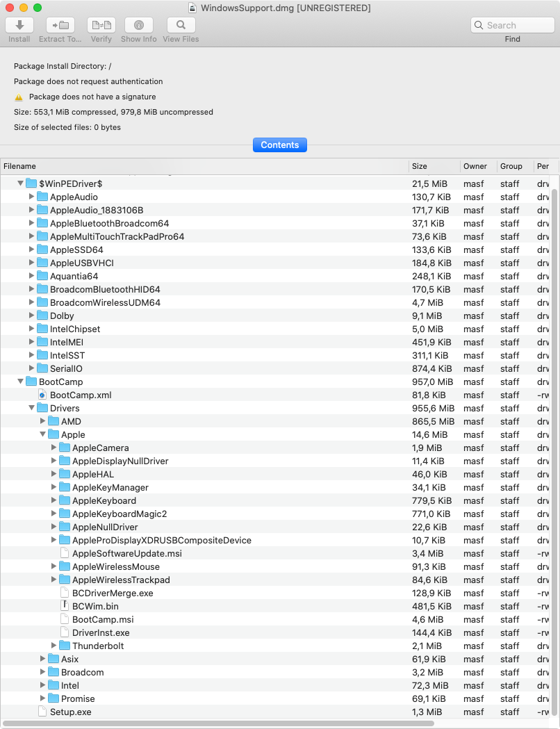
Task: Click the horizontal scrollbar at the bottom
Action: point(218,723)
